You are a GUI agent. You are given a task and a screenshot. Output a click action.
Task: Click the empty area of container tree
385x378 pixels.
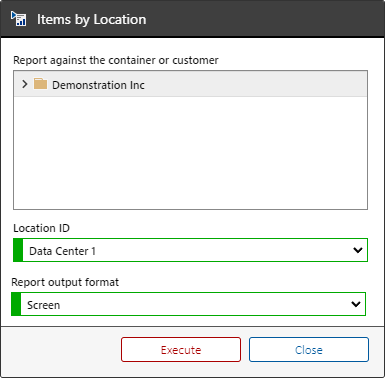[x=190, y=153]
